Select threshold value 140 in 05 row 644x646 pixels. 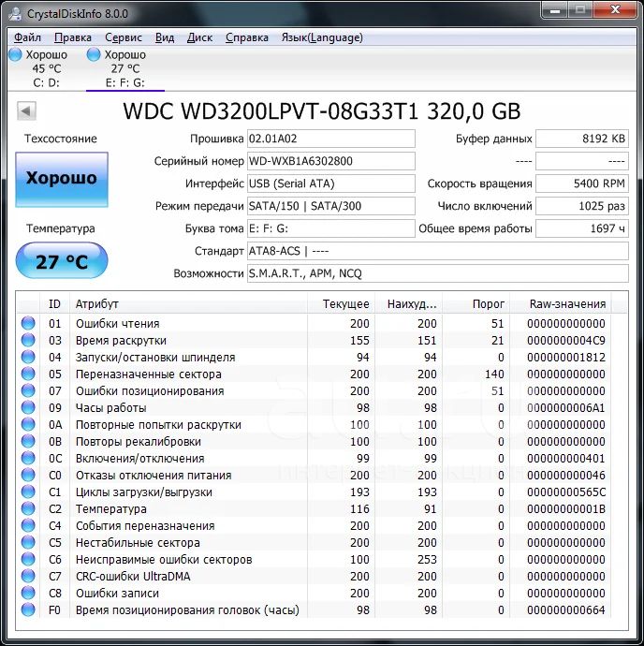[494, 374]
